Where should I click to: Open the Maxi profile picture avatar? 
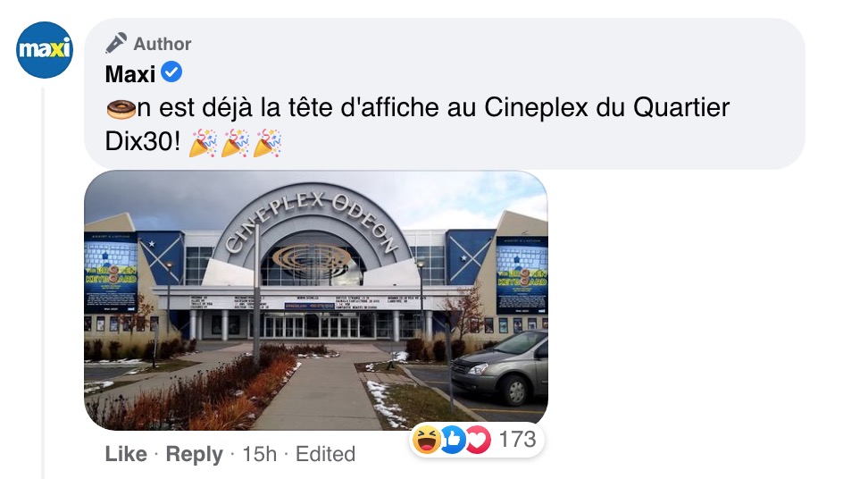pyautogui.click(x=45, y=50)
